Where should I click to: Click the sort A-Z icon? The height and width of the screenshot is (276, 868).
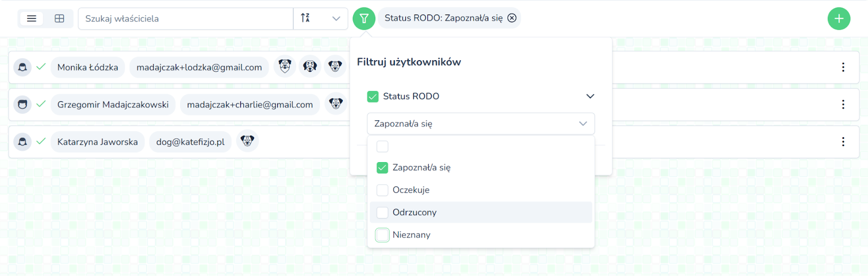coord(305,18)
